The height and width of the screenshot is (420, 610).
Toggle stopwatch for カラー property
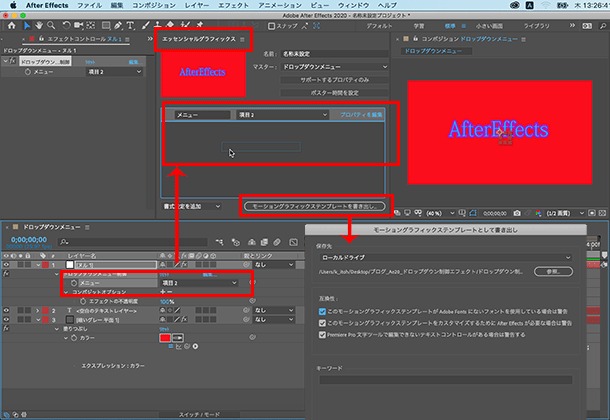[x=74, y=338]
